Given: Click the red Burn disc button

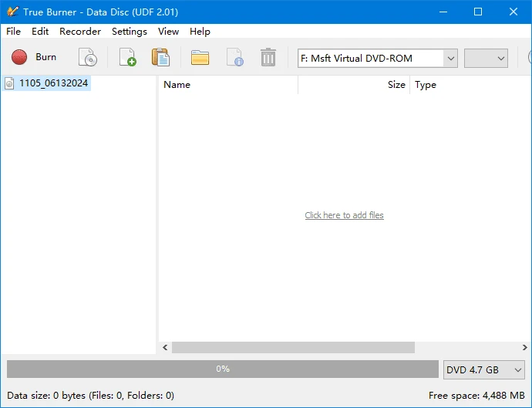Looking at the screenshot, I should tap(34, 57).
